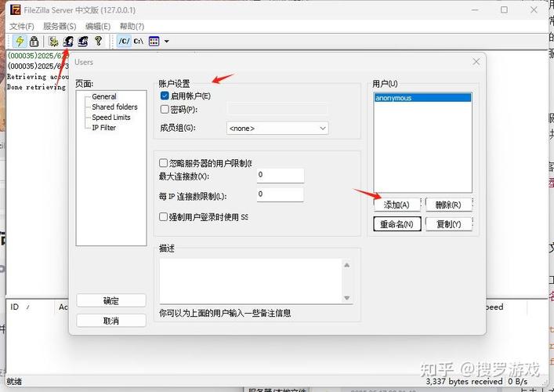Image resolution: width=554 pixels, height=392 pixels.
Task: Click the 复制(Y) button
Action: click(449, 224)
